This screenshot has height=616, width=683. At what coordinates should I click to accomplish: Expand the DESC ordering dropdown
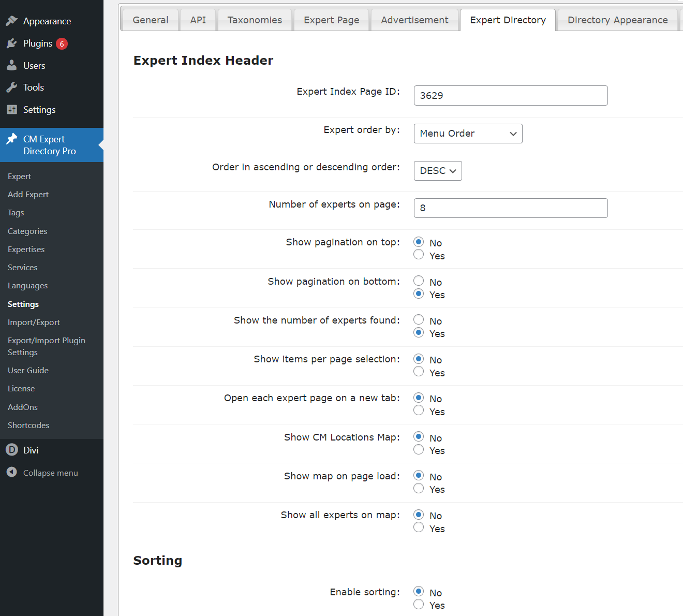pos(438,171)
